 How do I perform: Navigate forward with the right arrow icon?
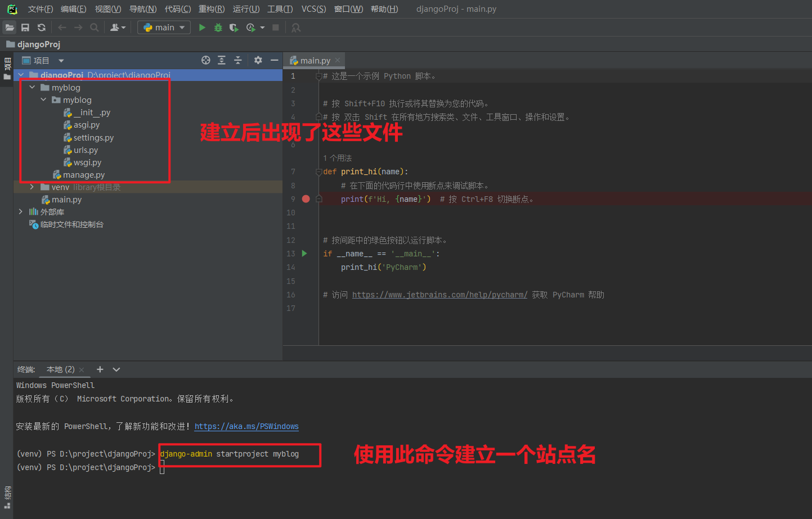pos(78,28)
